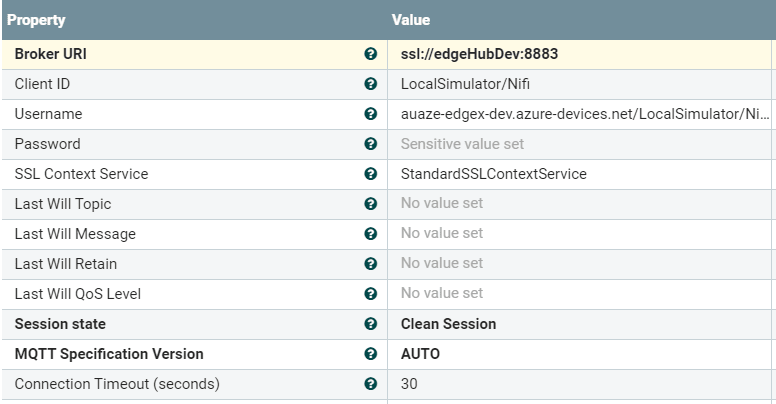Click help icon next to Client ID
This screenshot has height=404, width=776.
point(370,84)
